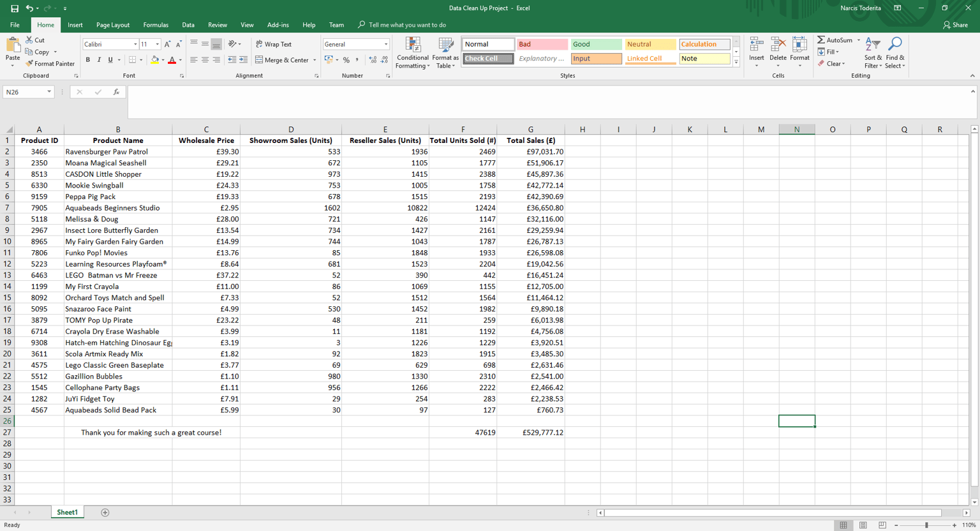Image resolution: width=980 pixels, height=531 pixels.
Task: Toggle Italic formatting
Action: [x=99, y=60]
